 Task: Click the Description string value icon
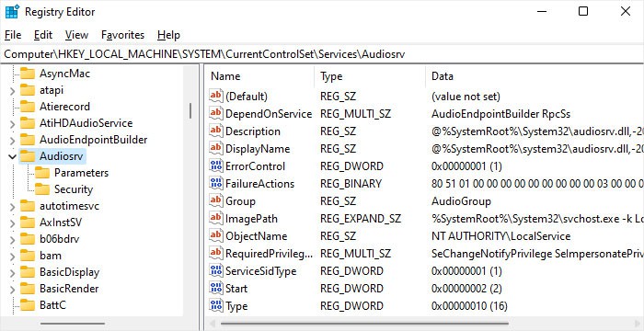click(x=216, y=131)
